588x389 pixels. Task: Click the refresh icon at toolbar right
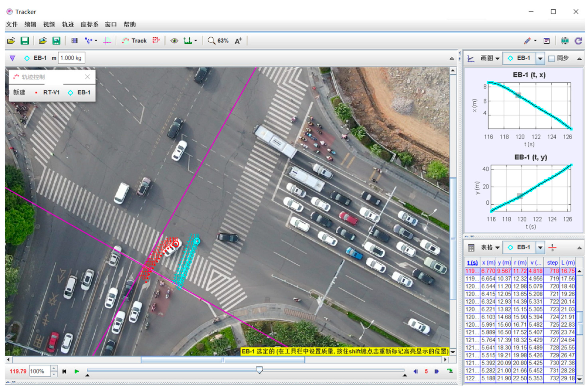(x=578, y=41)
